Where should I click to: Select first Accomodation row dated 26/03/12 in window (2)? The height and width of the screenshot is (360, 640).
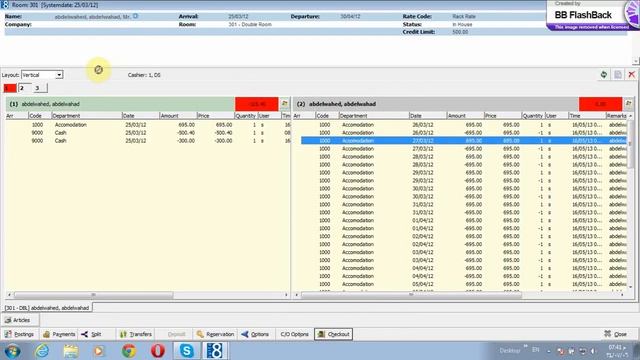click(x=464, y=125)
